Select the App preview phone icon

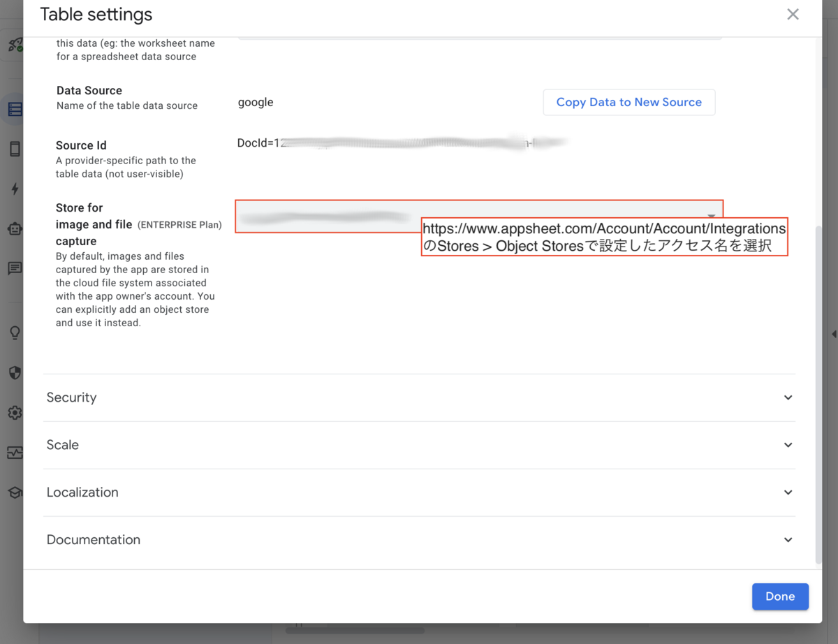tap(14, 149)
